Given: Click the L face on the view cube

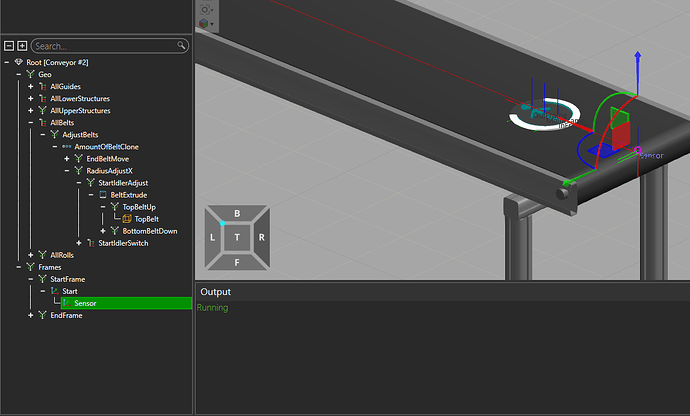Looking at the screenshot, I should 213,238.
